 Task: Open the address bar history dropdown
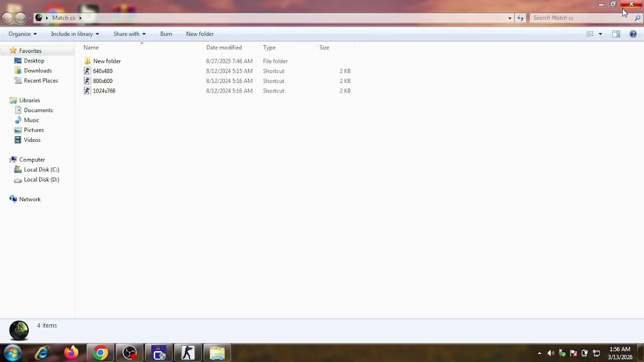510,18
